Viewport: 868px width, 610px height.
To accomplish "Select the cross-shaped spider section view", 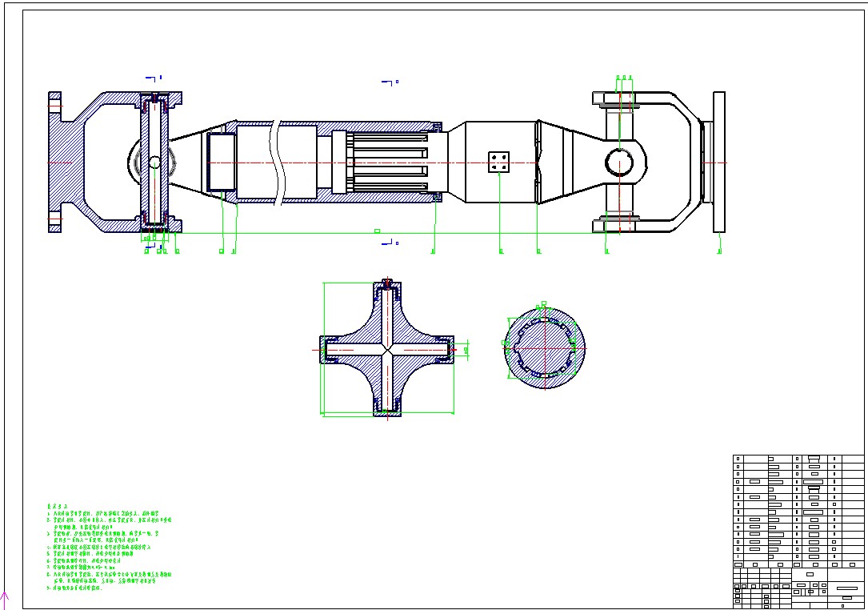I will point(387,349).
